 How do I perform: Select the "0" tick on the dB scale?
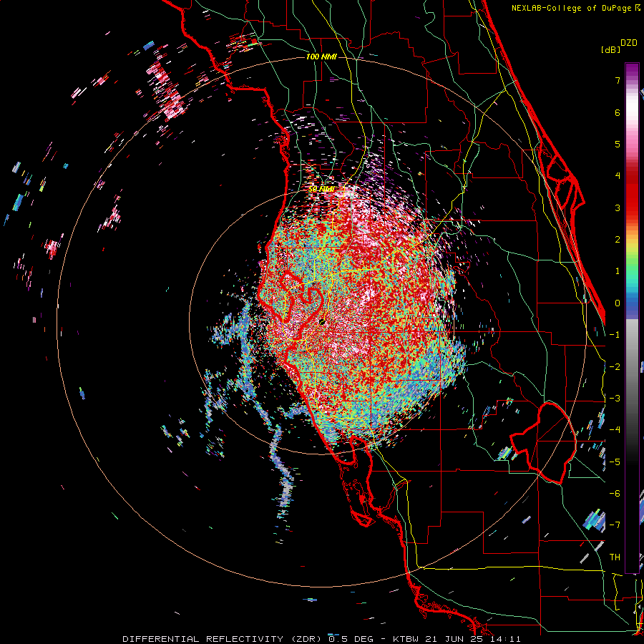618,303
